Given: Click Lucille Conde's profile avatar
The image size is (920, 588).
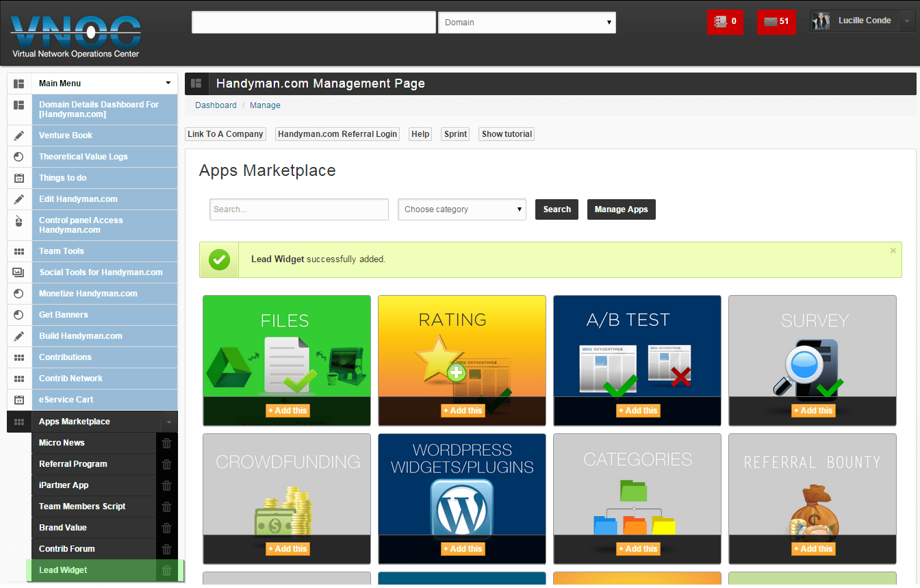Looking at the screenshot, I should pyautogui.click(x=821, y=21).
